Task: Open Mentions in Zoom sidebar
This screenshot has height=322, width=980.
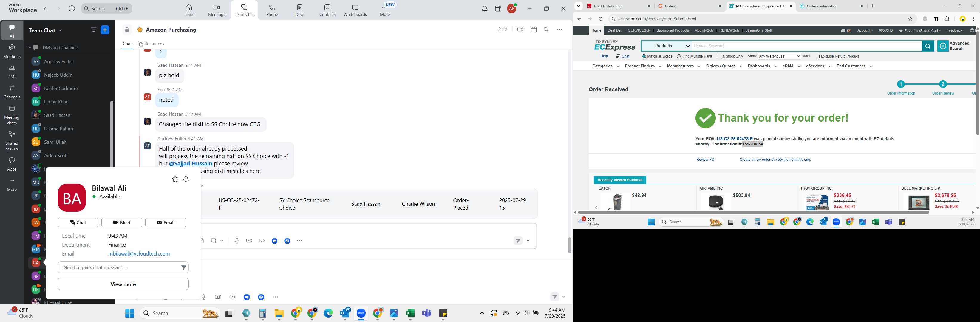Action: click(12, 51)
